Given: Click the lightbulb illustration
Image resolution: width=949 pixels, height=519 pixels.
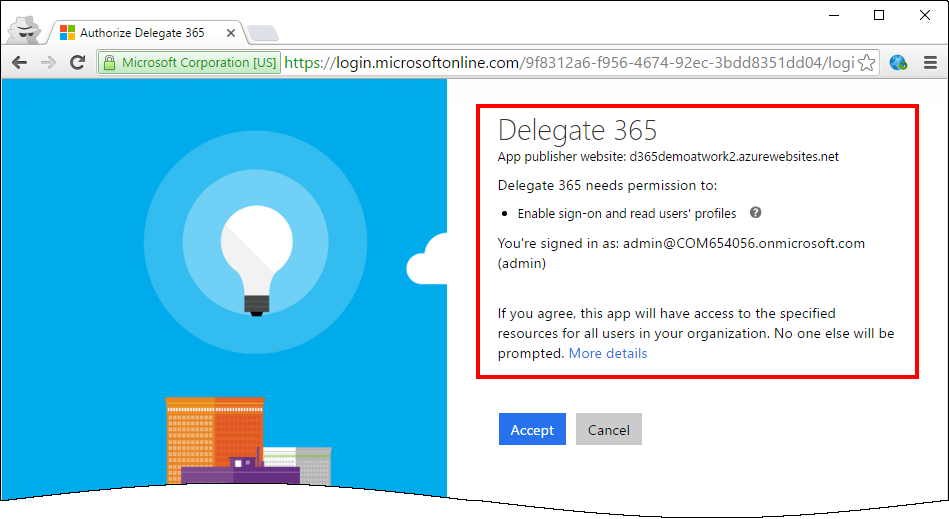Looking at the screenshot, I should (x=256, y=260).
